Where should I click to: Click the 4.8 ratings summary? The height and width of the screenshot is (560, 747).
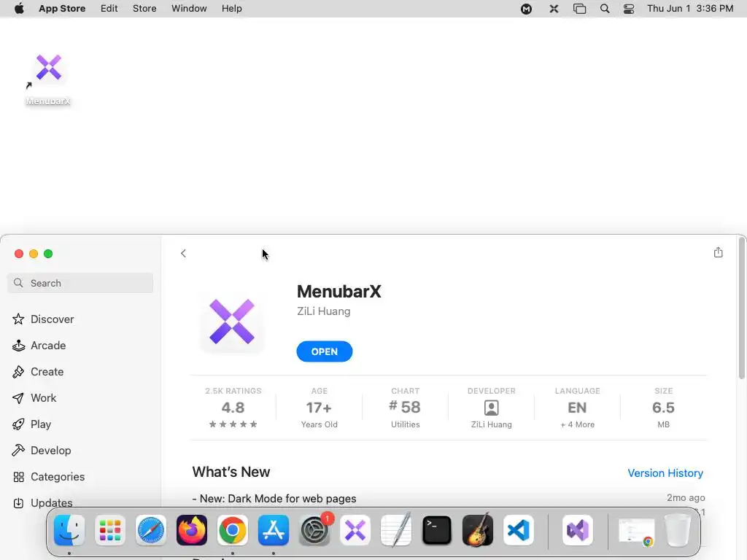tap(233, 408)
